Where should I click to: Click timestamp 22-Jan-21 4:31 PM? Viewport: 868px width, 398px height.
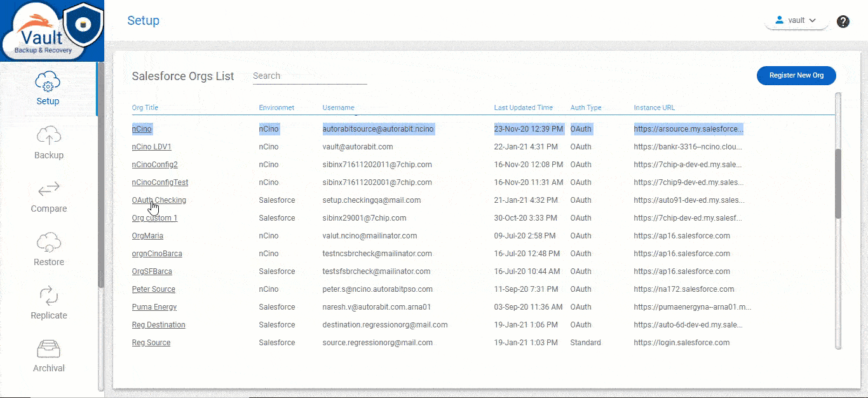pos(526,147)
